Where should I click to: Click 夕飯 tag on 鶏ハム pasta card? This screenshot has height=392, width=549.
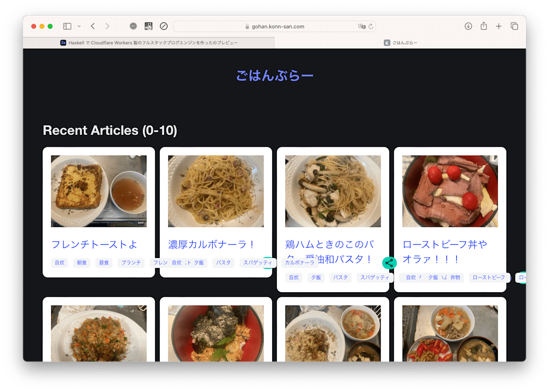(316, 278)
